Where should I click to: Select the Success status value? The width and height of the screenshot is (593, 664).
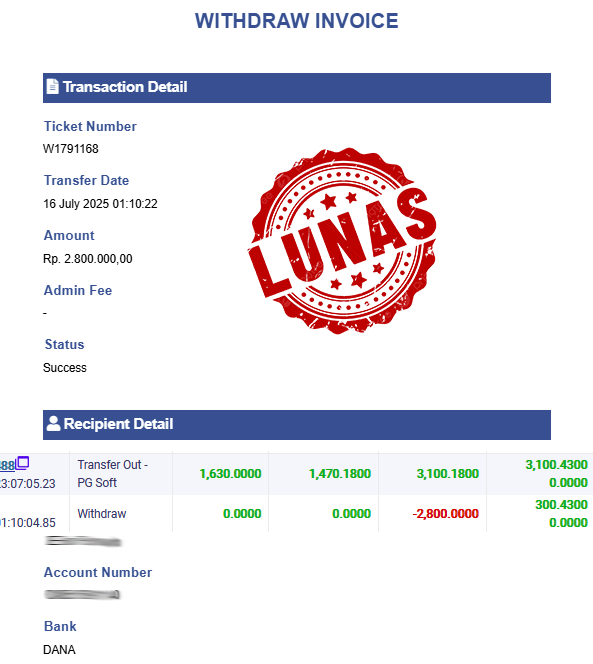tap(65, 368)
